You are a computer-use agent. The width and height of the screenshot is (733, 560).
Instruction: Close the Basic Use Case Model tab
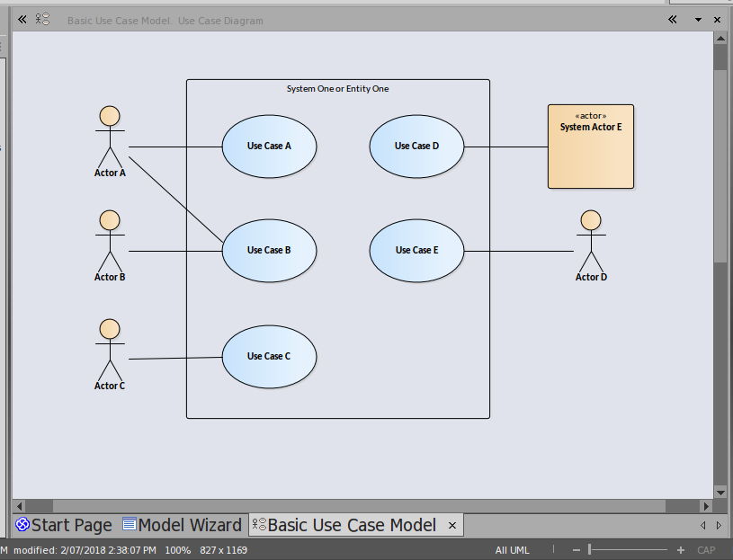coord(451,525)
